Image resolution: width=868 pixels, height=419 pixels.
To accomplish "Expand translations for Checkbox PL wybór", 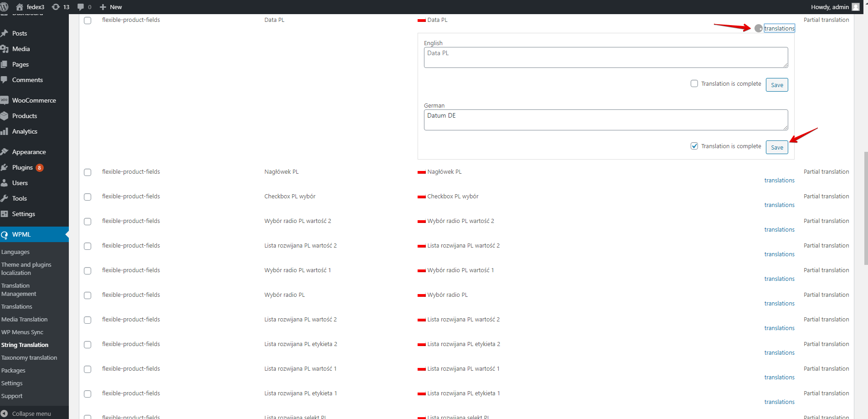I will (780, 205).
